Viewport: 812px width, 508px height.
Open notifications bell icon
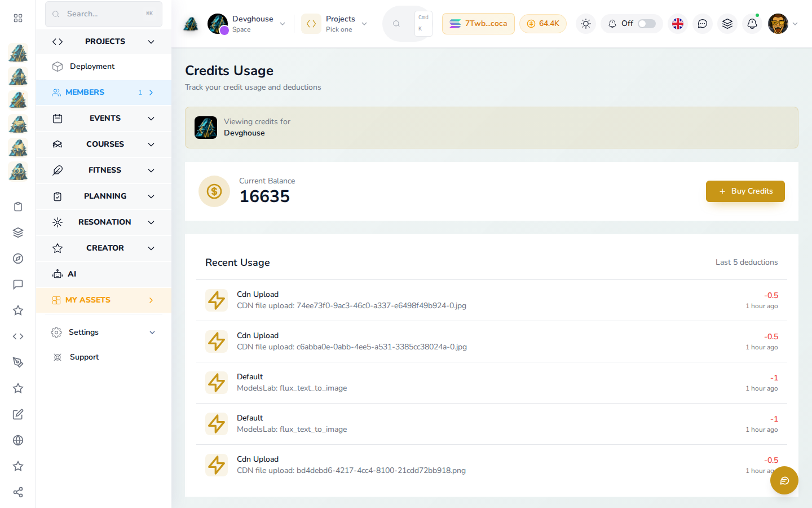[752, 24]
